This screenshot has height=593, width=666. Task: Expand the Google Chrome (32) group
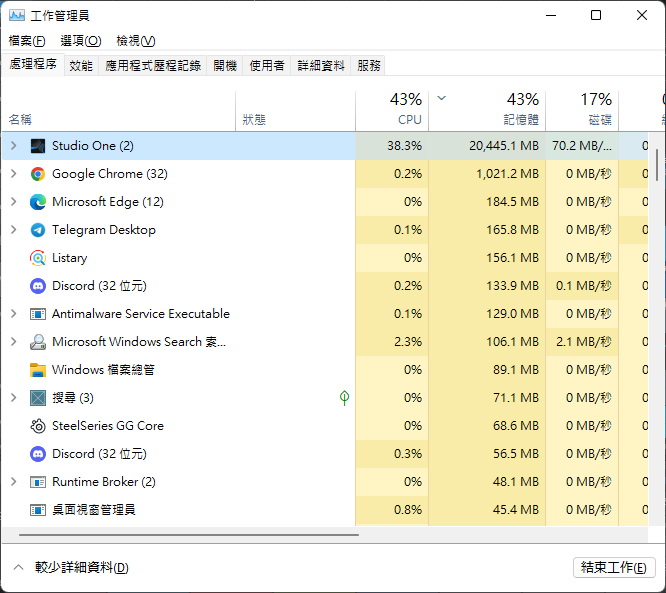14,174
